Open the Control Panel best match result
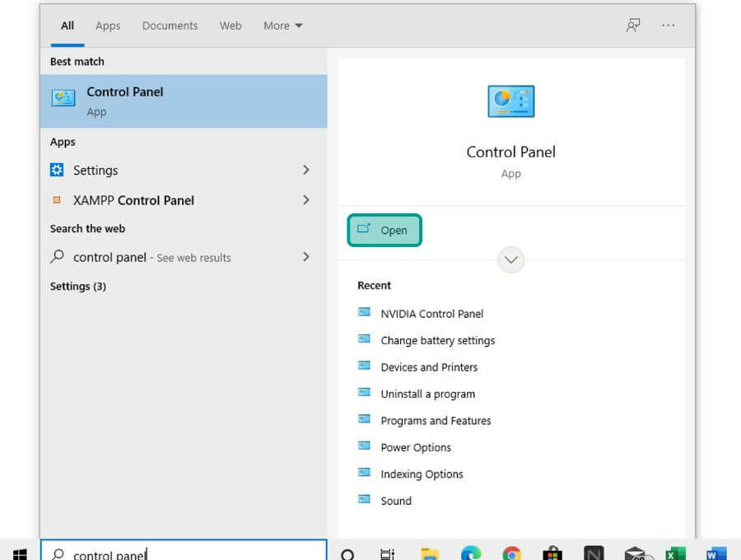 [184, 101]
